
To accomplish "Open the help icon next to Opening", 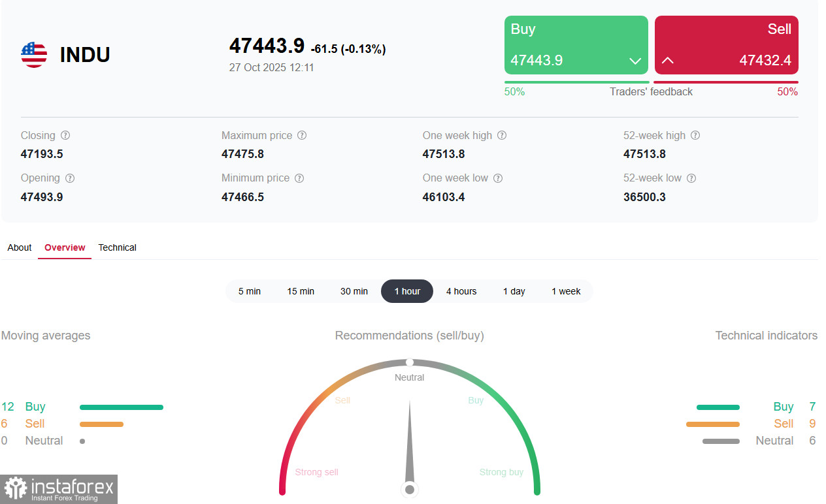I will click(x=70, y=178).
